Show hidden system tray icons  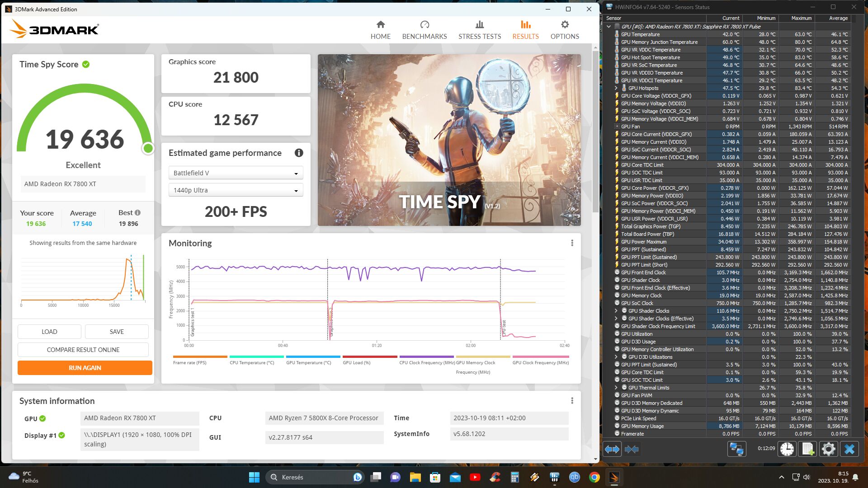tap(781, 477)
